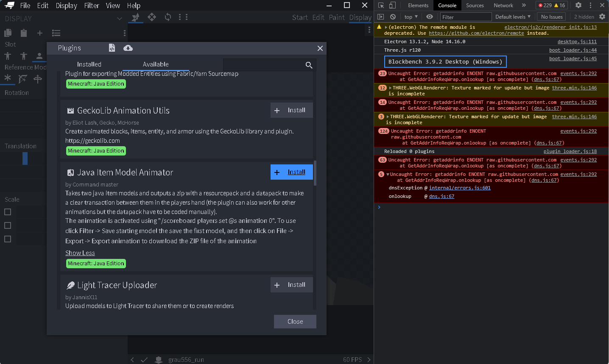Image resolution: width=609 pixels, height=364 pixels.
Task: Create live expression with the eye icon
Action: [x=428, y=17]
